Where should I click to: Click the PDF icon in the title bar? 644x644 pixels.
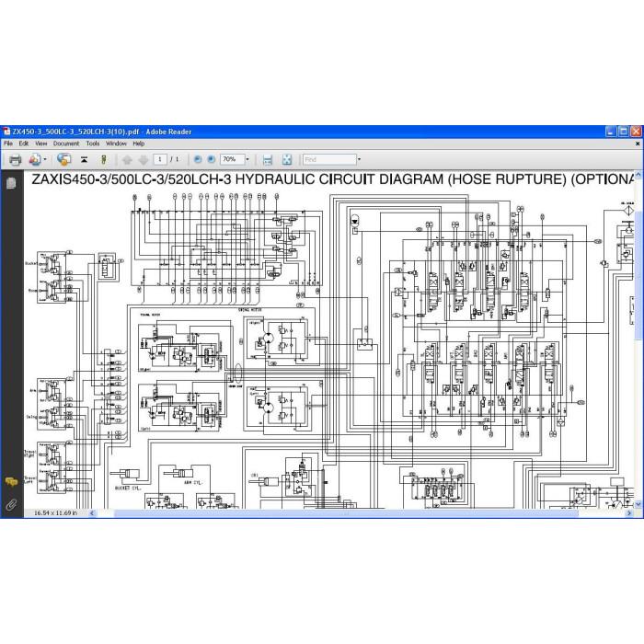[6, 132]
